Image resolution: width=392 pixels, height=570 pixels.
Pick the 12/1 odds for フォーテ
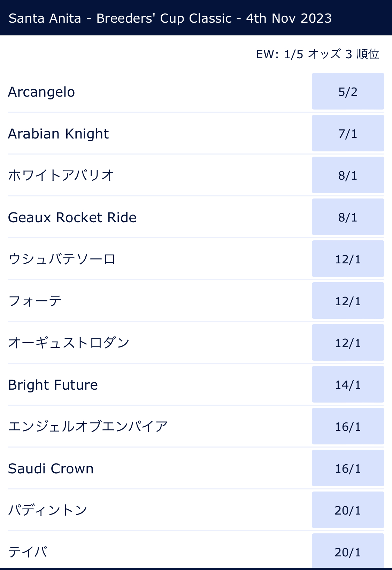348,301
